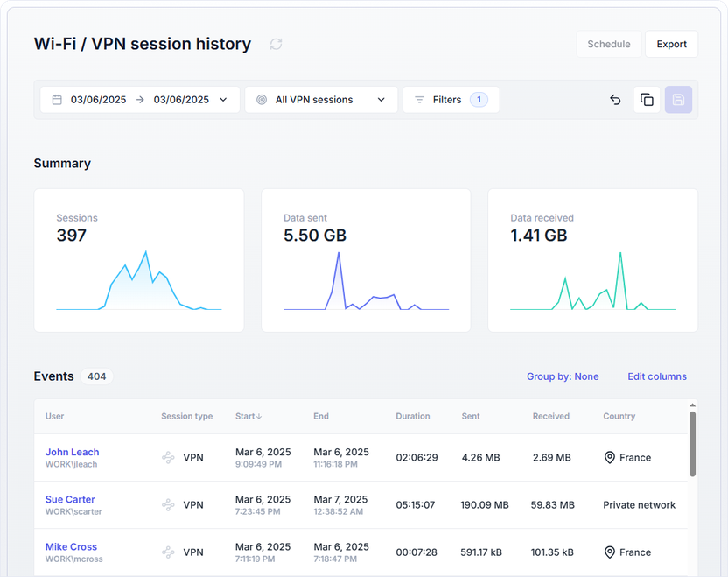Viewport: 728px width, 577px height.
Task: Open the Filters button
Action: (x=451, y=100)
